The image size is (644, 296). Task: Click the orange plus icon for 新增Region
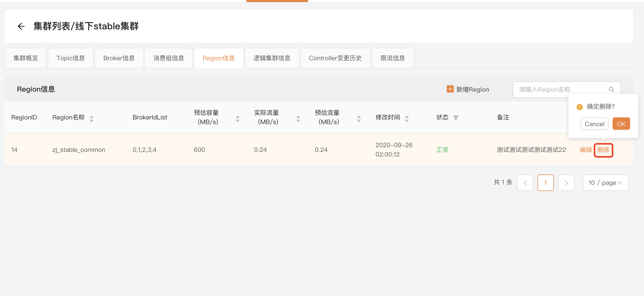click(450, 89)
